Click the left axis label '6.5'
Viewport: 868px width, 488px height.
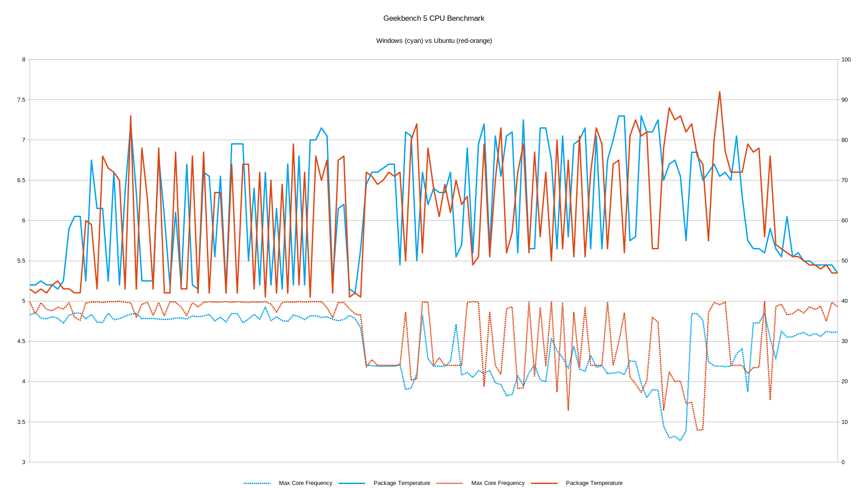(x=21, y=180)
